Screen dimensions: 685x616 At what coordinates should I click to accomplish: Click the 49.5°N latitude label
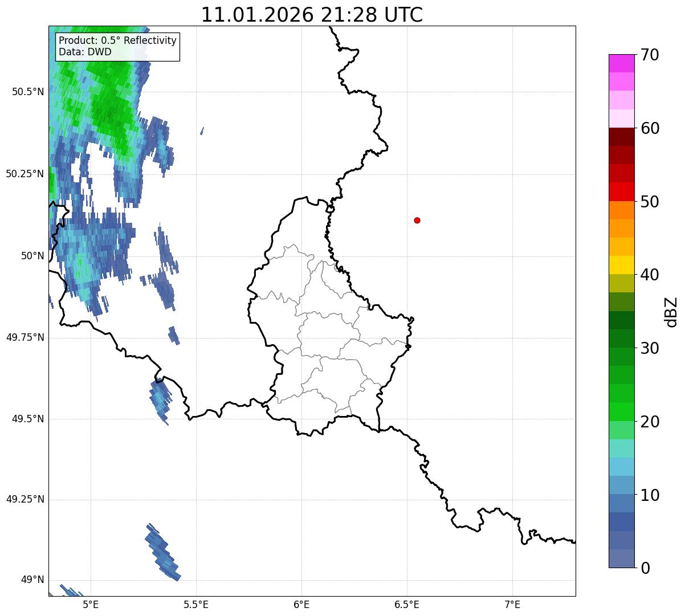[x=27, y=419]
